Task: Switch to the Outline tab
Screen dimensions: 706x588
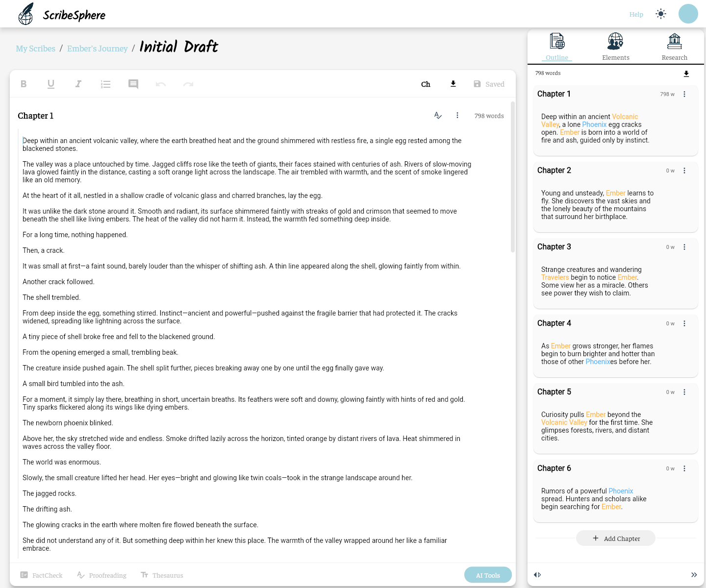Action: (557, 47)
